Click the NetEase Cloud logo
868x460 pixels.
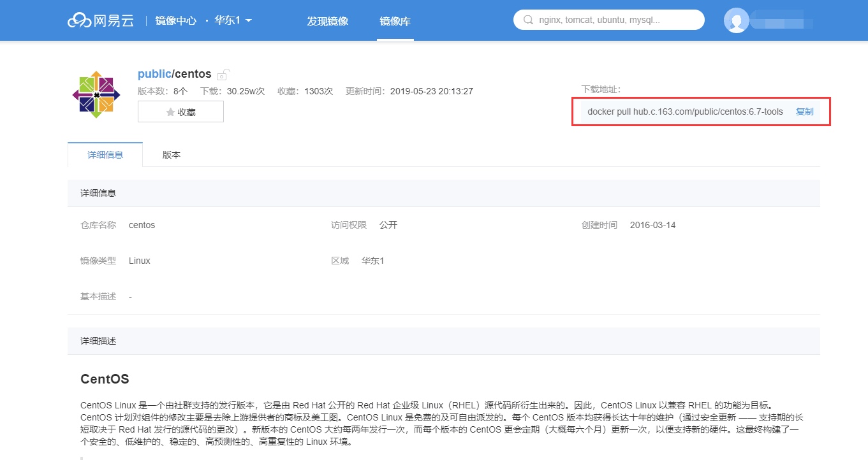click(101, 20)
